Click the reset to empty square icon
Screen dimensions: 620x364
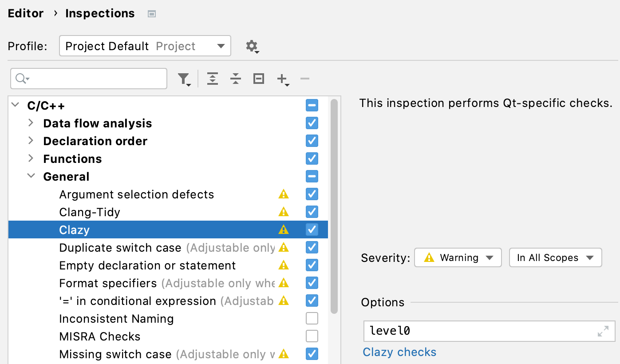point(259,79)
